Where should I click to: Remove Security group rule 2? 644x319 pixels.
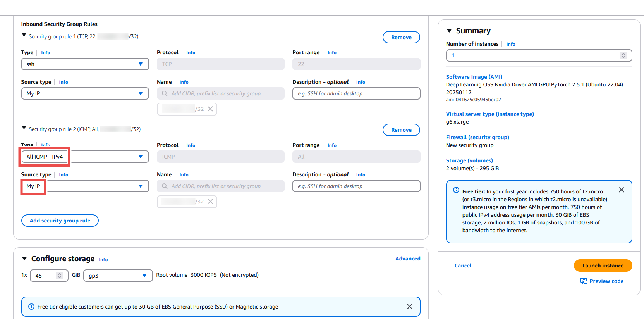tap(401, 130)
